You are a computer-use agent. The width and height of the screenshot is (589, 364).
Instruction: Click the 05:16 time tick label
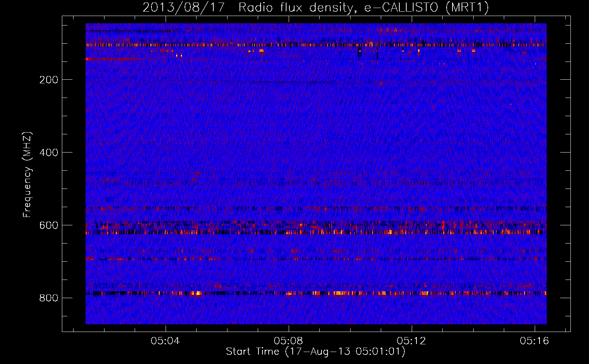click(534, 341)
